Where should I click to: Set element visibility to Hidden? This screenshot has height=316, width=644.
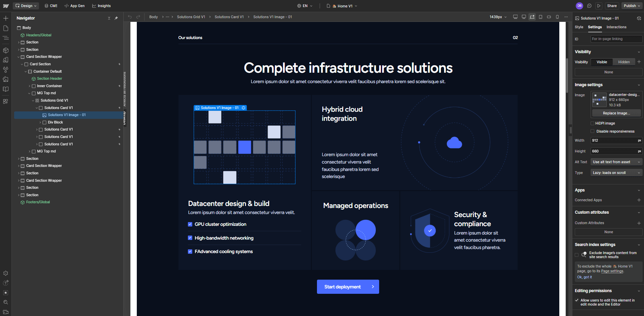tap(623, 62)
